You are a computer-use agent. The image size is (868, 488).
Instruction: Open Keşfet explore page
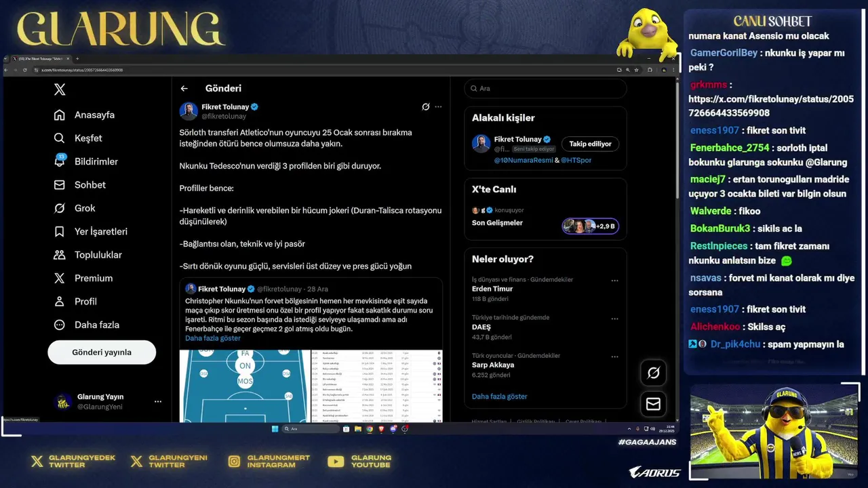(78, 138)
